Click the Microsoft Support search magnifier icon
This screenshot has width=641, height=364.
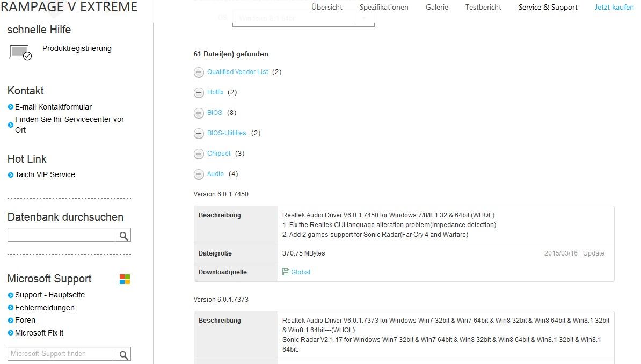pos(123,354)
